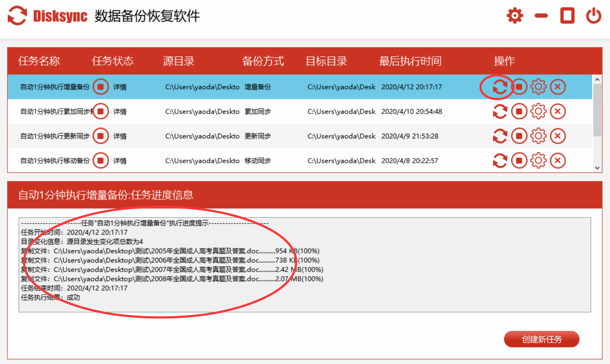Click the 源目录 column header
The height and width of the screenshot is (364, 610).
179,61
